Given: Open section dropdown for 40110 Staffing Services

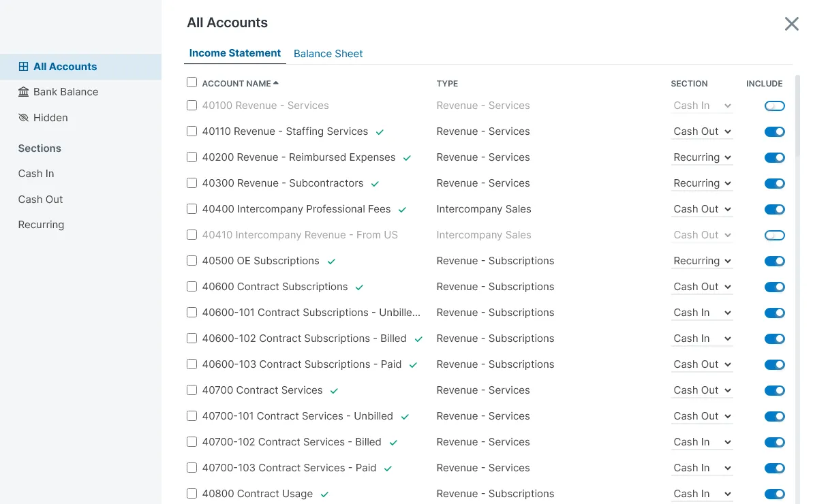Looking at the screenshot, I should (x=702, y=131).
